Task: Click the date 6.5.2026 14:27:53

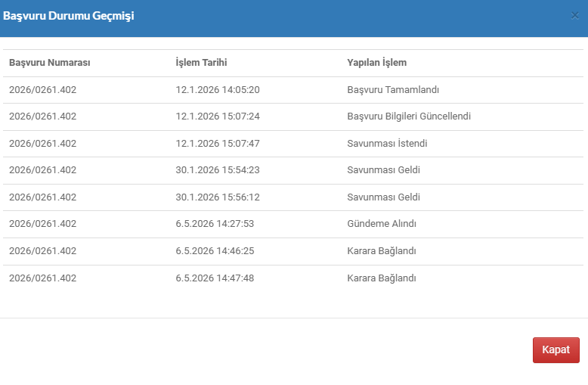Action: (x=215, y=224)
